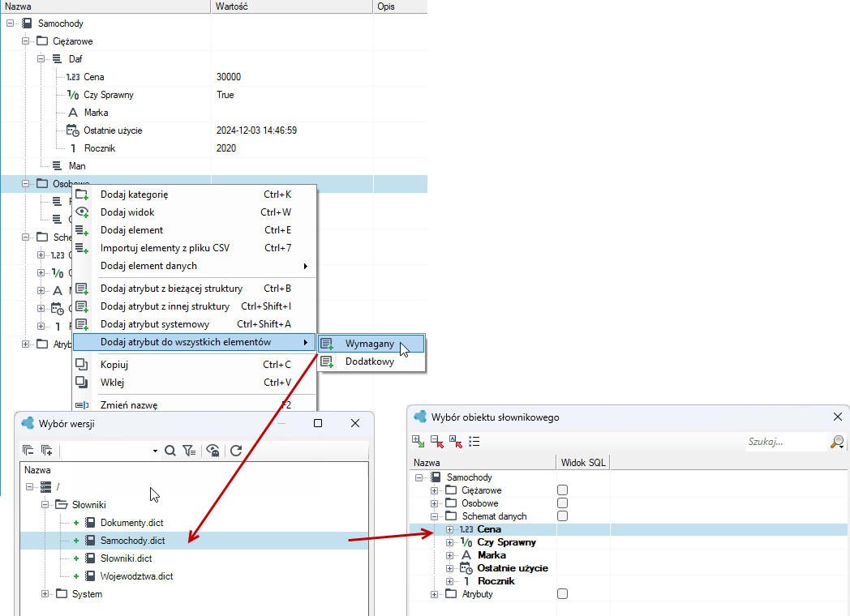
Task: Expand all nodes in Wybór wersji toolbar
Action: [x=46, y=450]
